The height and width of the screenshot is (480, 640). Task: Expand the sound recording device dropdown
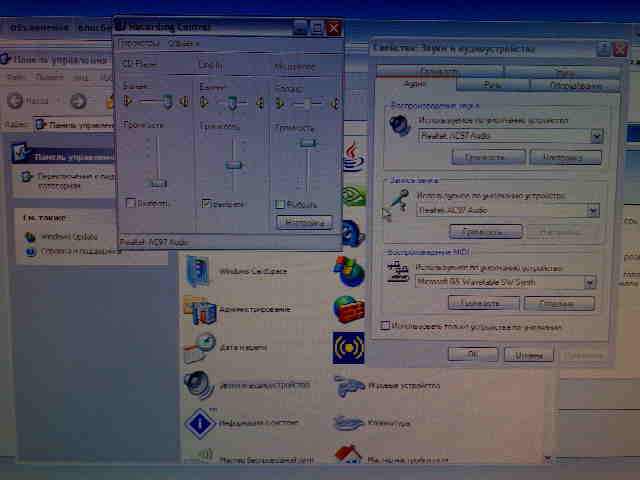pyautogui.click(x=593, y=210)
